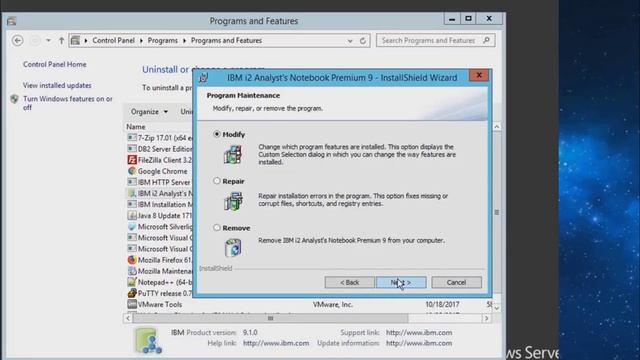Go back in Programs and Features window
The image size is (640, 360).
click(x=18, y=40)
